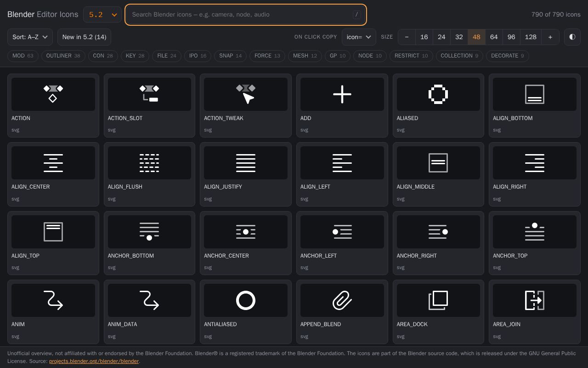Pick the ALIGN_MIDDLE icon
The image size is (588, 368).
[x=438, y=174]
